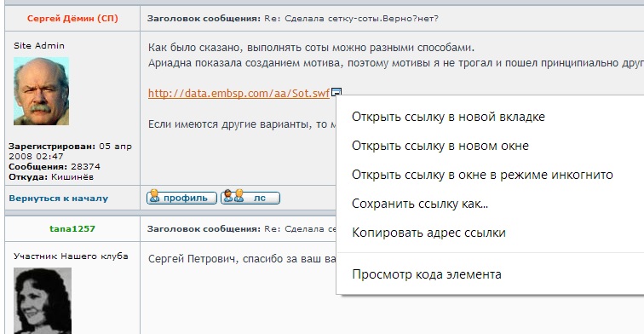Click text 'Ариадна показала созданием мотива'
644x334 pixels.
click(244, 63)
